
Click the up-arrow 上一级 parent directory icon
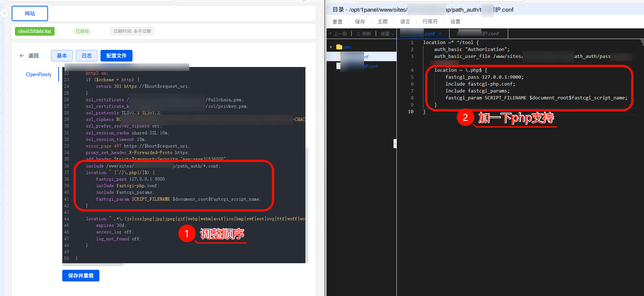point(331,34)
